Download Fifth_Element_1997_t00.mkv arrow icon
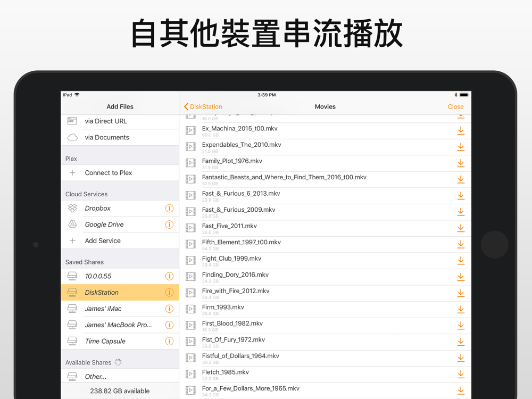The image size is (532, 399). pos(461,244)
